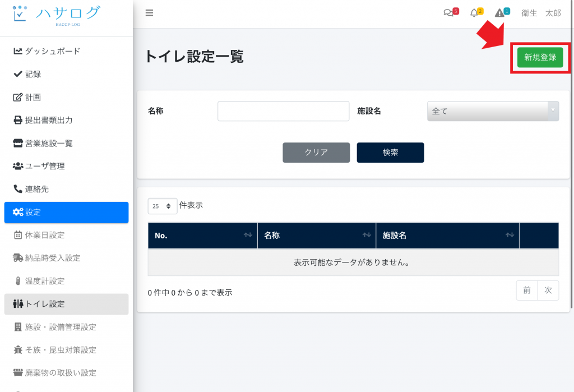Click the ハサログ HACCP-LOG logo

(x=57, y=15)
